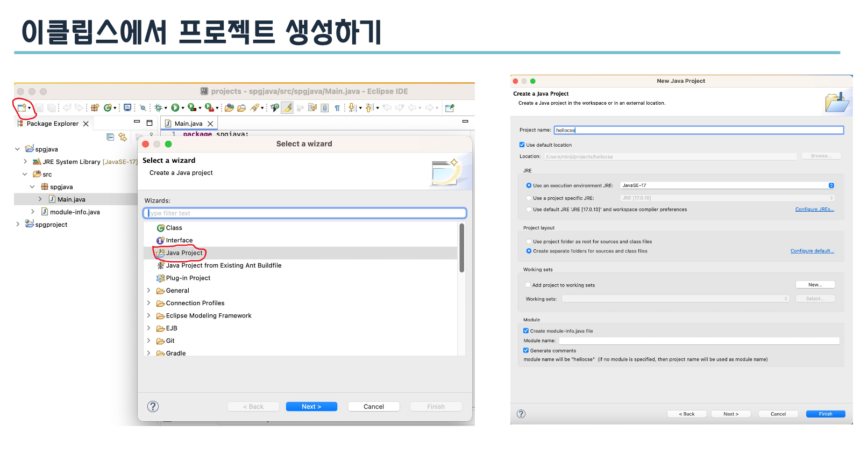Click the wizard list vertical scrollbar
Image resolution: width=868 pixels, height=461 pixels.
click(x=461, y=248)
